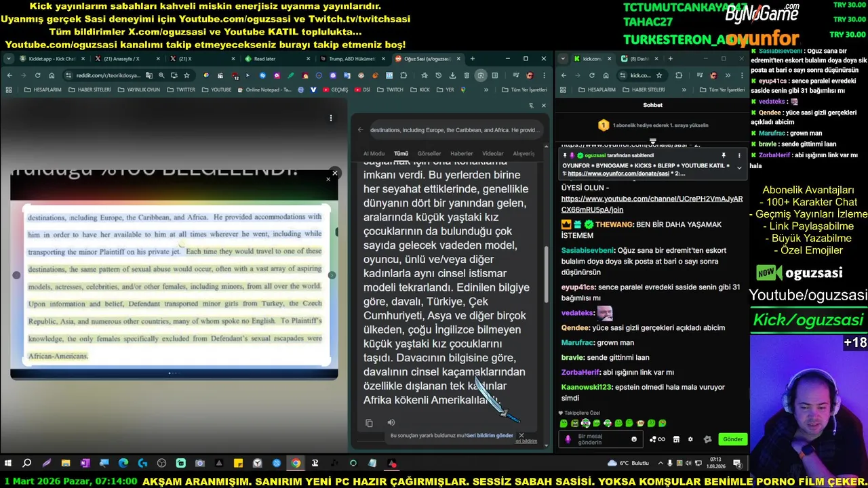Open three-dot menu above the reddit image

tap(331, 118)
